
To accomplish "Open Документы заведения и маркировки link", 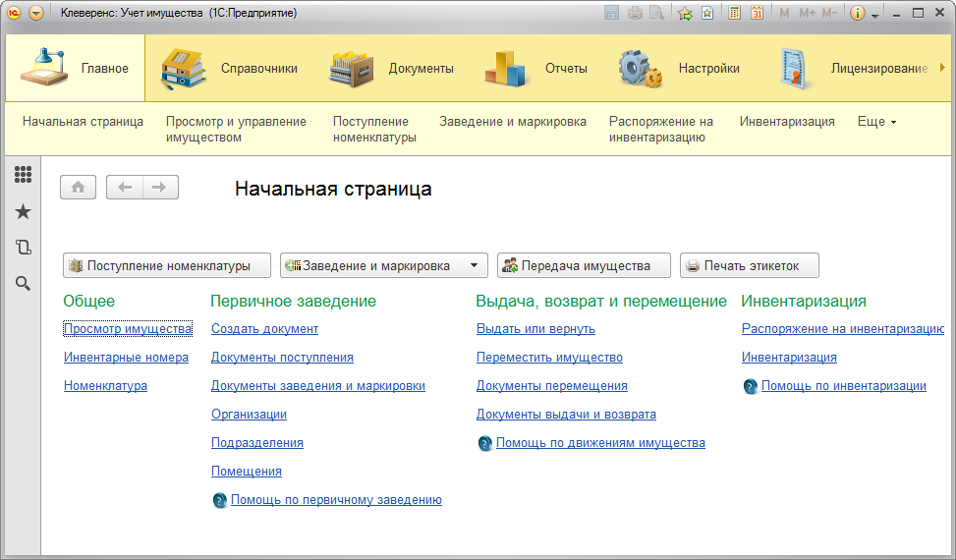I will coord(318,386).
